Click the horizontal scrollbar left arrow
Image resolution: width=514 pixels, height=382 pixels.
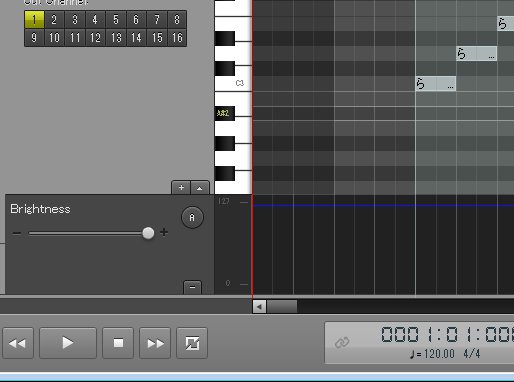click(x=259, y=306)
